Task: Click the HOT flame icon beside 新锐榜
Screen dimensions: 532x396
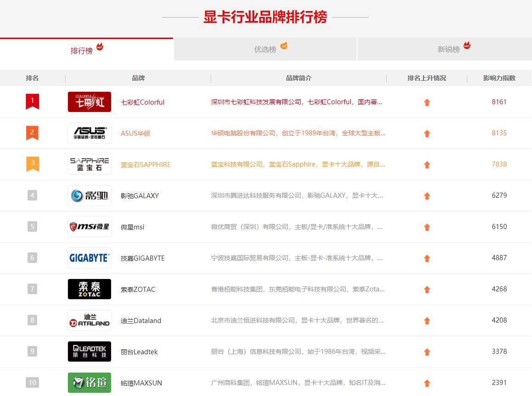Action: tap(466, 46)
